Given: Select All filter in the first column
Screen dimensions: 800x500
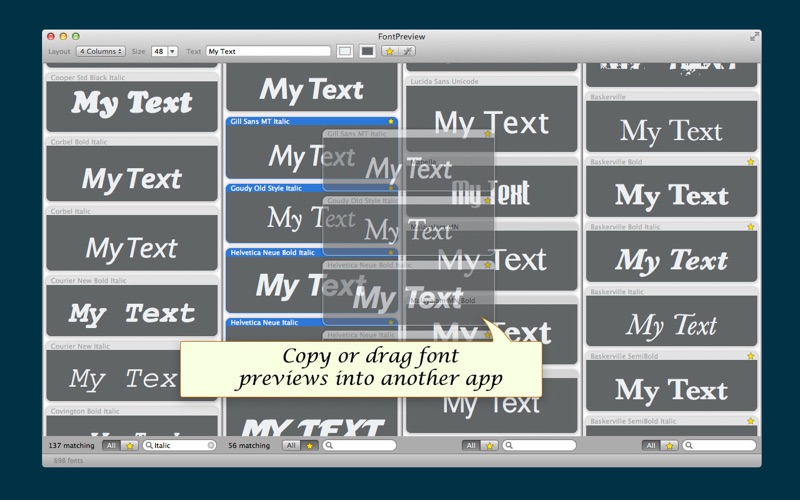Looking at the screenshot, I should tap(111, 445).
